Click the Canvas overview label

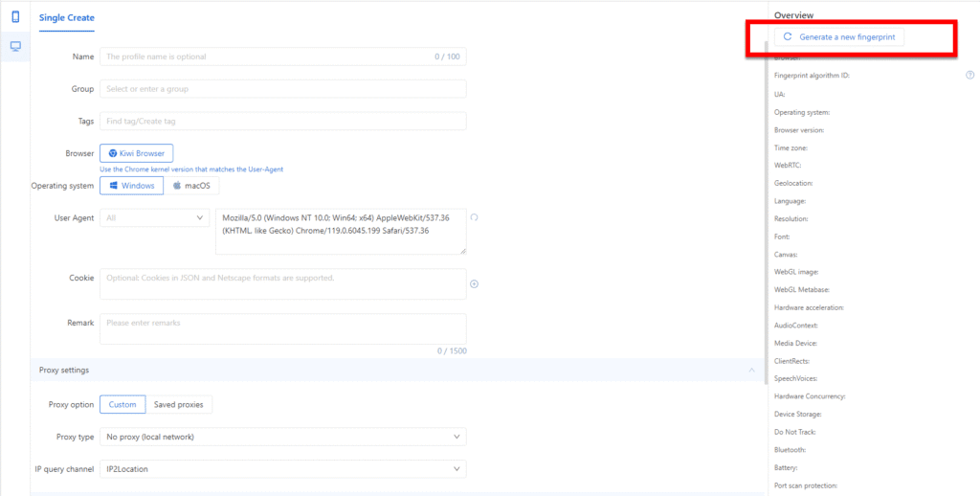point(786,255)
